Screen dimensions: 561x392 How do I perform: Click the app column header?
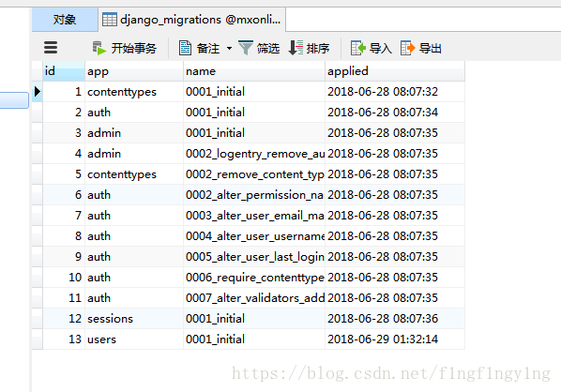coord(134,71)
